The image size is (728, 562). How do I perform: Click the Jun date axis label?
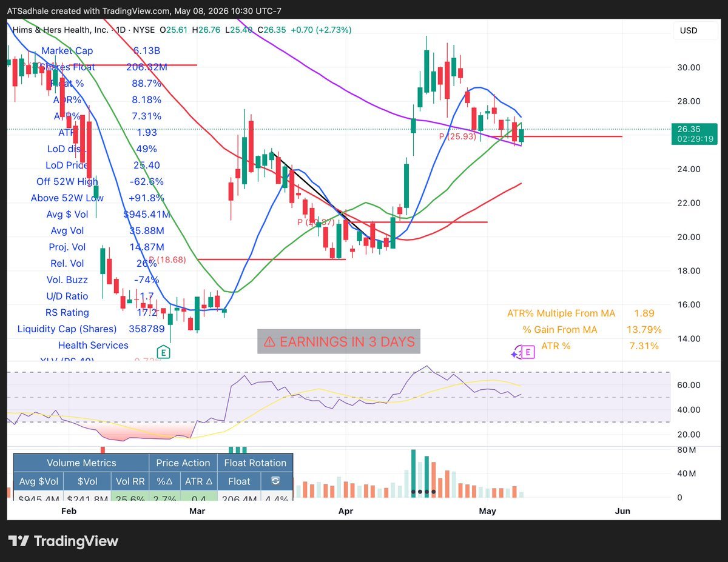tap(622, 511)
